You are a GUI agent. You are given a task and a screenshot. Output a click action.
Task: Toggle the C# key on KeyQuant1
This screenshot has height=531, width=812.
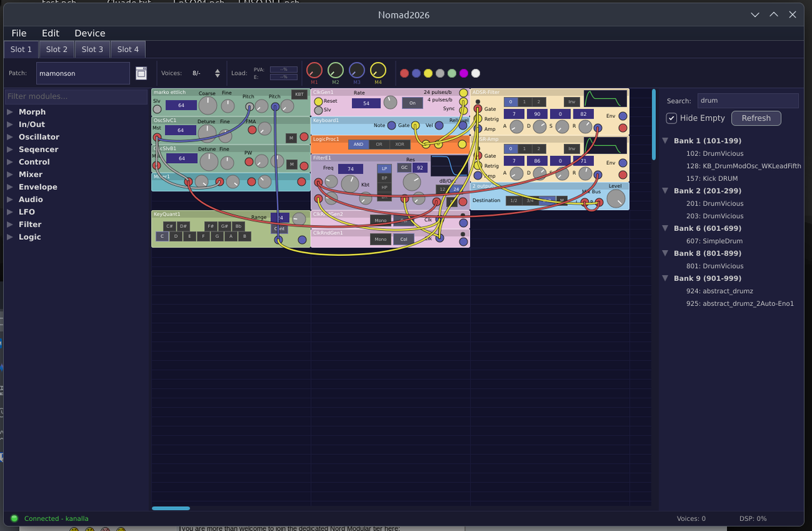click(x=169, y=226)
